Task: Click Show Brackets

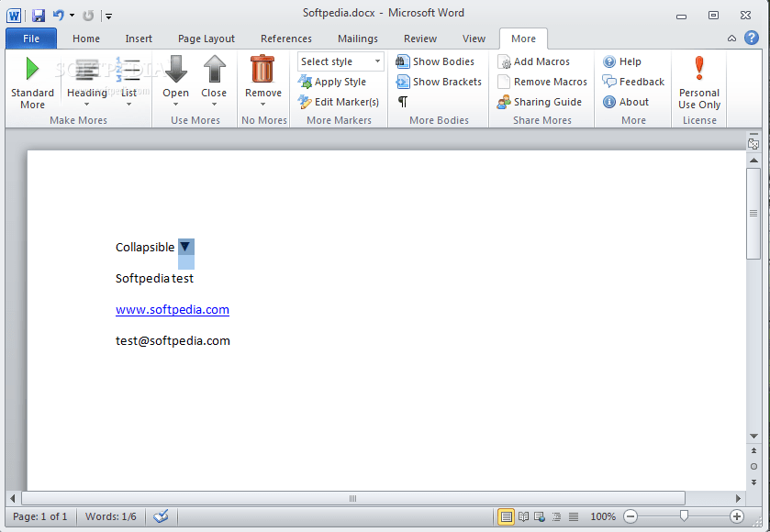Action: 439,82
